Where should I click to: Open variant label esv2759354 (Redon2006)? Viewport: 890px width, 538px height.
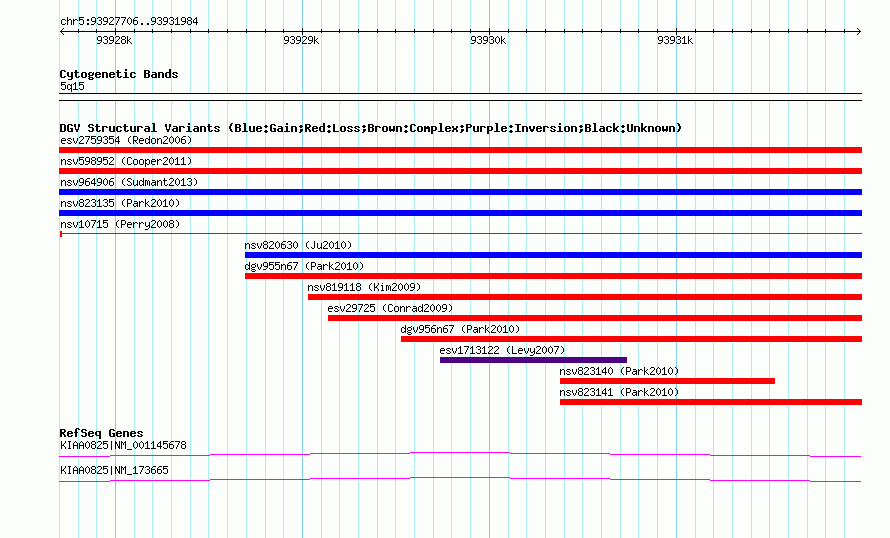coord(126,140)
